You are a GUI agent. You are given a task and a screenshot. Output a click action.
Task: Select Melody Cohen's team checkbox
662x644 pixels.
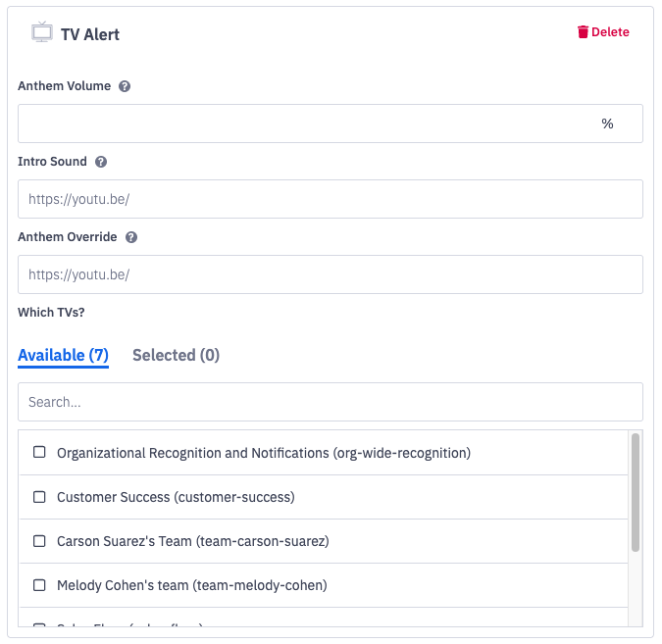click(40, 585)
